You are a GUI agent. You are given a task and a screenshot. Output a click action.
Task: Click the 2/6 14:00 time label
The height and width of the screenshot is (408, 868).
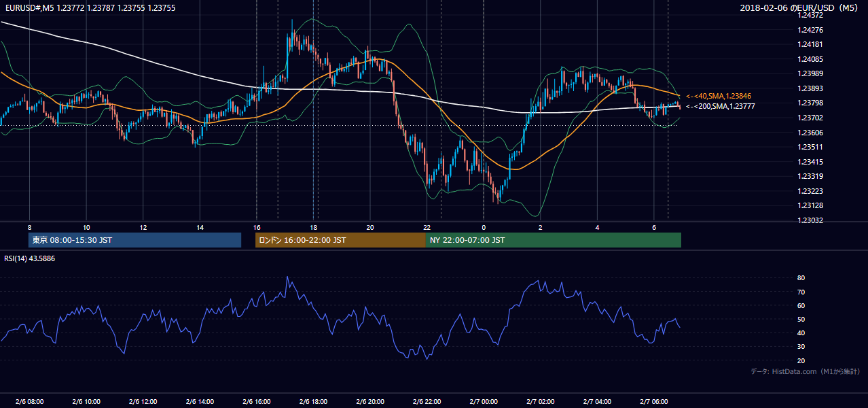click(x=200, y=401)
